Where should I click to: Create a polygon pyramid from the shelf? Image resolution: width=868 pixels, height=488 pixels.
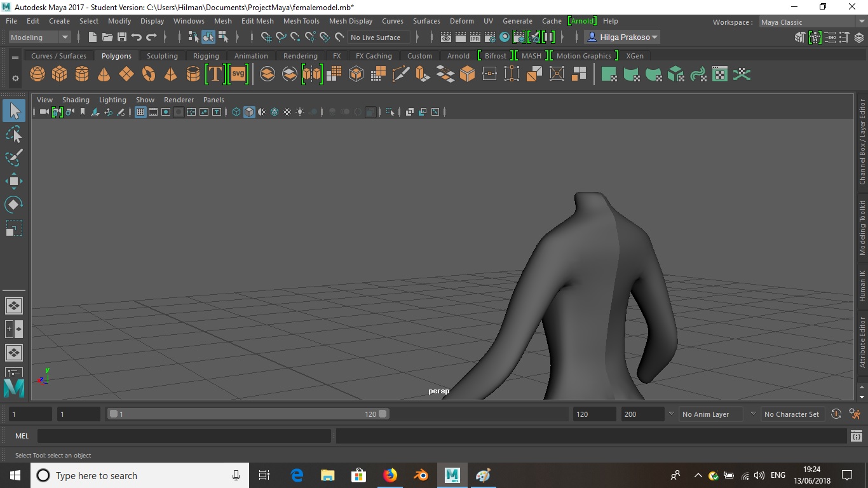point(171,74)
